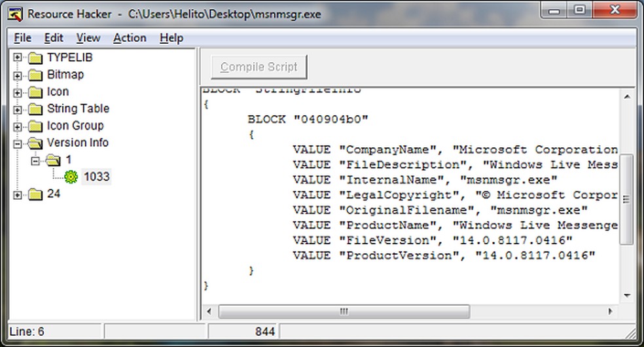The height and width of the screenshot is (347, 644).
Task: Click the Resource Hacker title bar icon
Action: 15,14
